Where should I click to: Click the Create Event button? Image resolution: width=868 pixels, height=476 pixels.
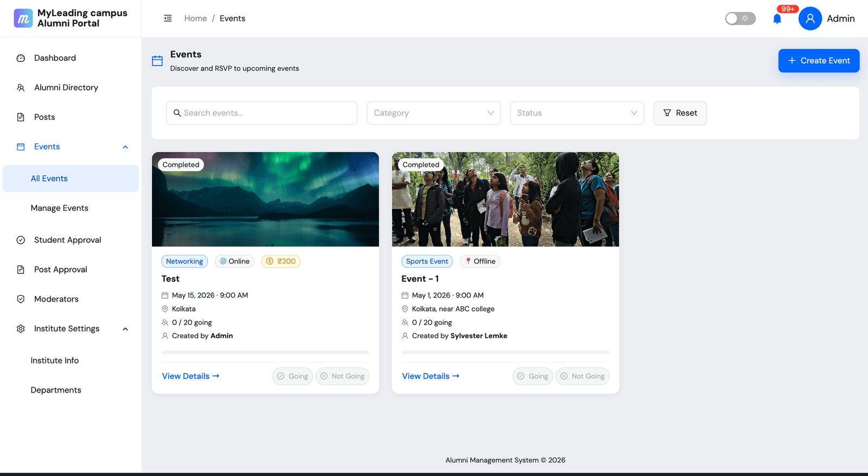[x=819, y=61]
